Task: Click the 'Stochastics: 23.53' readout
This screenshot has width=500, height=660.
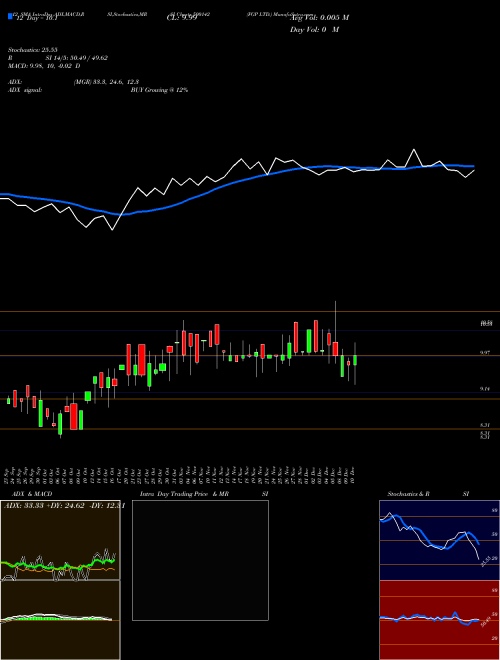Action: pos(32,50)
